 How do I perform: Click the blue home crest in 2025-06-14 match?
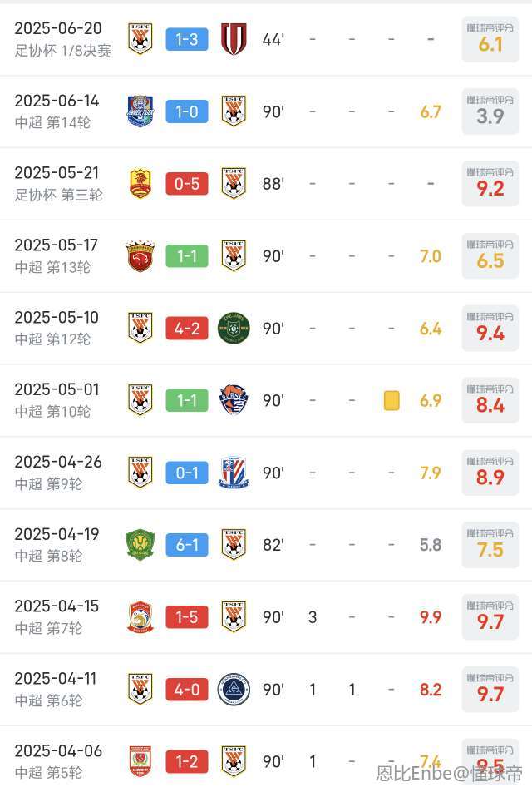point(140,111)
